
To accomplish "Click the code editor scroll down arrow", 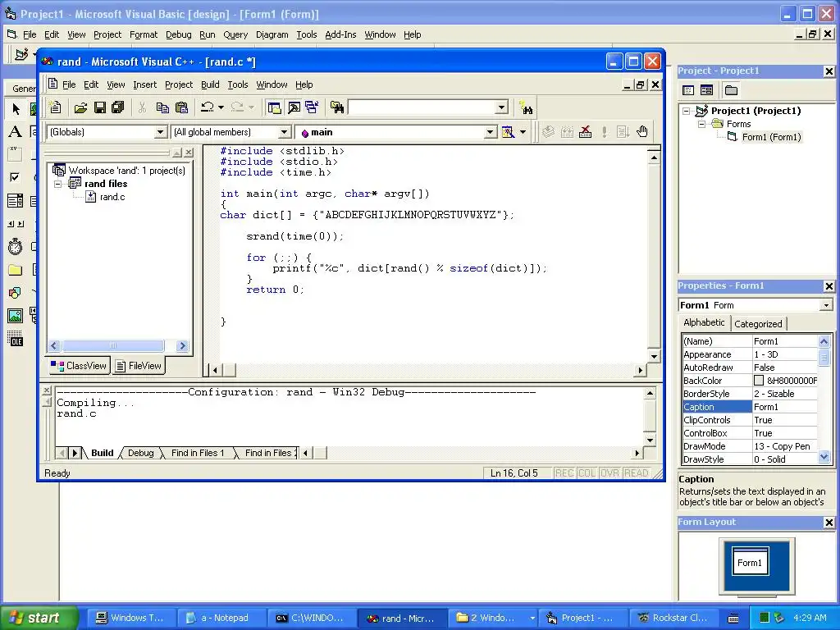I will pyautogui.click(x=654, y=356).
